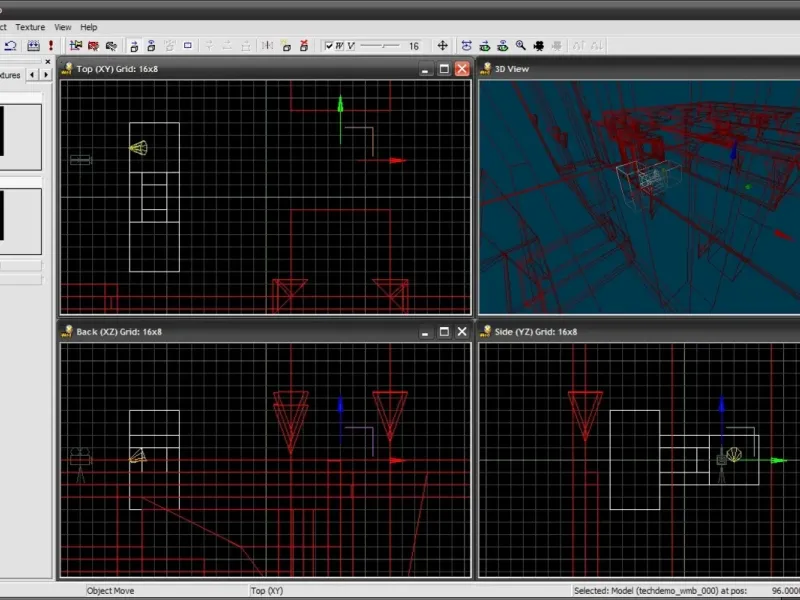Select the Object Move mode icon
The height and width of the screenshot is (600, 800).
tap(134, 46)
